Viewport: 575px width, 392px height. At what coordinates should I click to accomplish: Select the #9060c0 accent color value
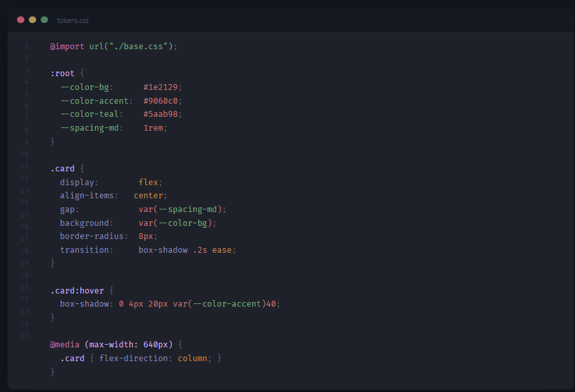click(x=162, y=100)
